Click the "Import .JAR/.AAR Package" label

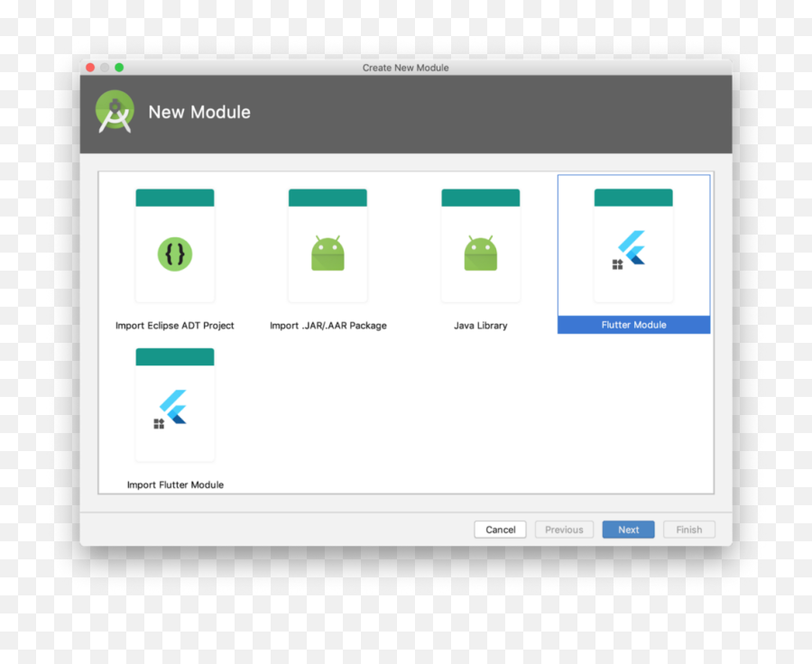click(328, 326)
